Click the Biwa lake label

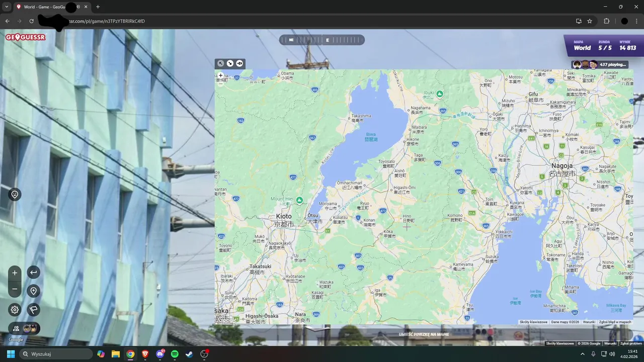370,134
